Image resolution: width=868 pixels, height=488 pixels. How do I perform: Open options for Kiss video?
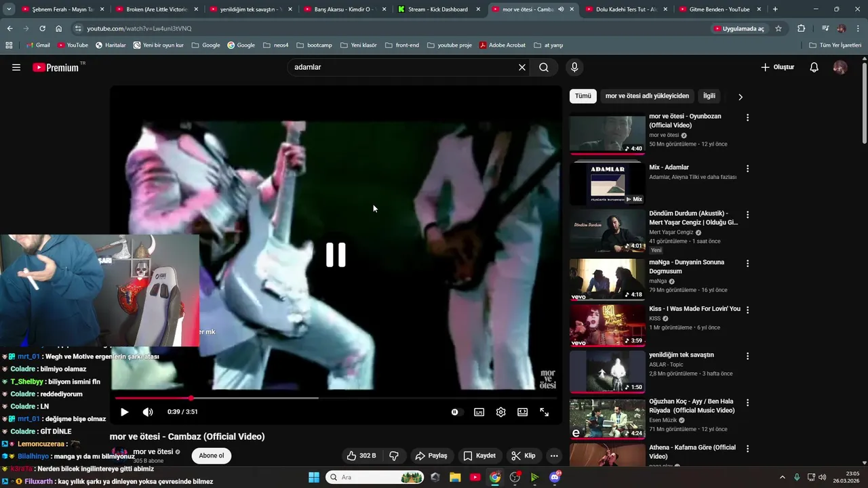pyautogui.click(x=747, y=310)
